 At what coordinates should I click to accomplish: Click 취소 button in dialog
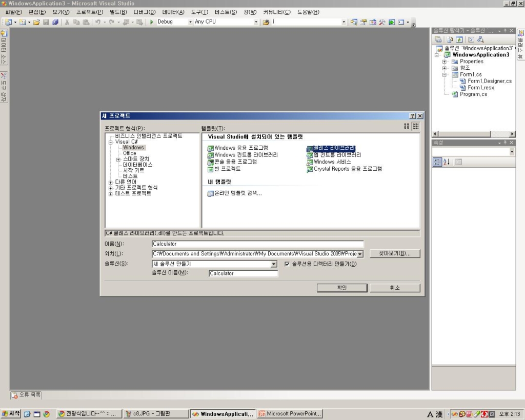click(395, 288)
